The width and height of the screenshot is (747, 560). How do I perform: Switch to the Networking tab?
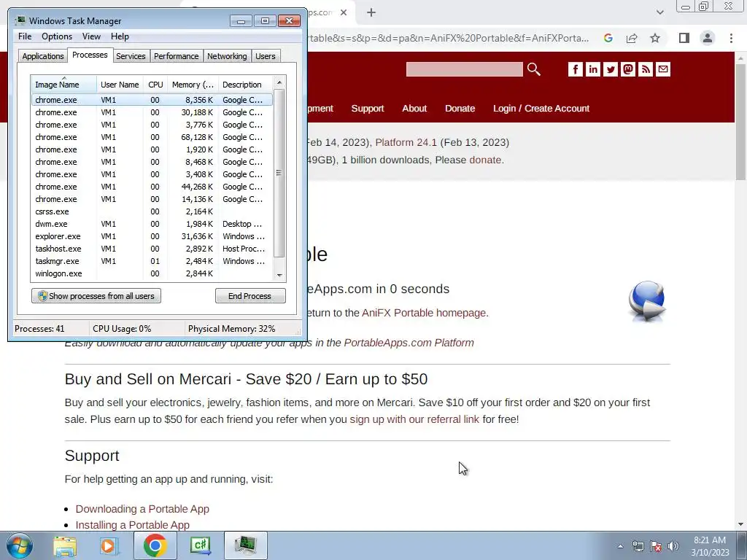(x=227, y=56)
